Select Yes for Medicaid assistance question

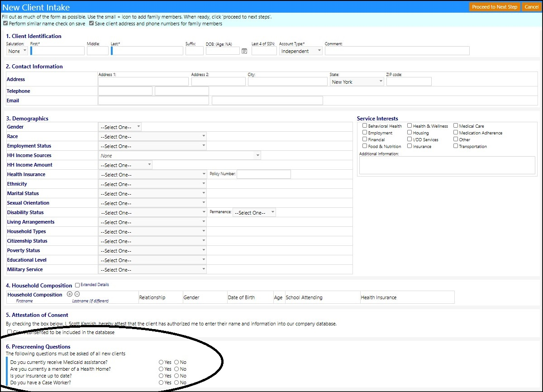(161, 362)
